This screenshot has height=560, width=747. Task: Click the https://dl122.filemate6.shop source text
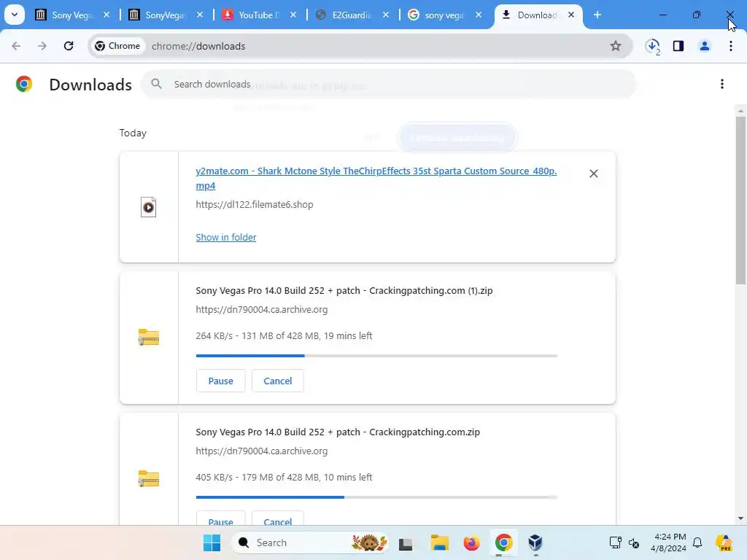(x=255, y=205)
